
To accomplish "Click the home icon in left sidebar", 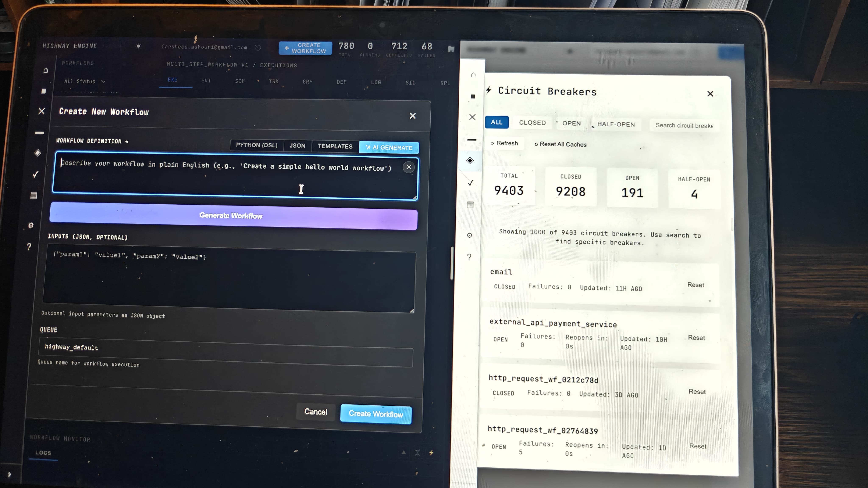I will tap(46, 70).
